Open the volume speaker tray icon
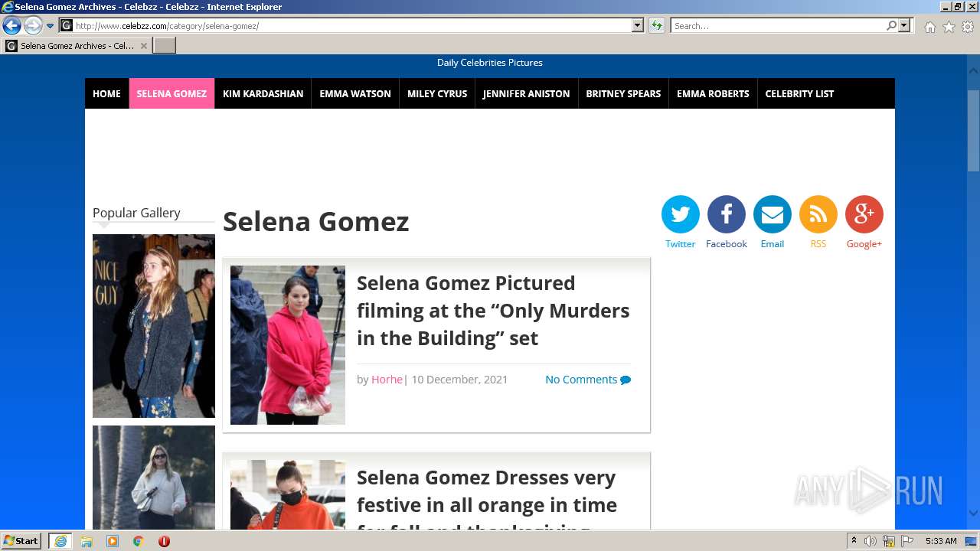Viewport: 980px width, 551px height. coord(871,541)
